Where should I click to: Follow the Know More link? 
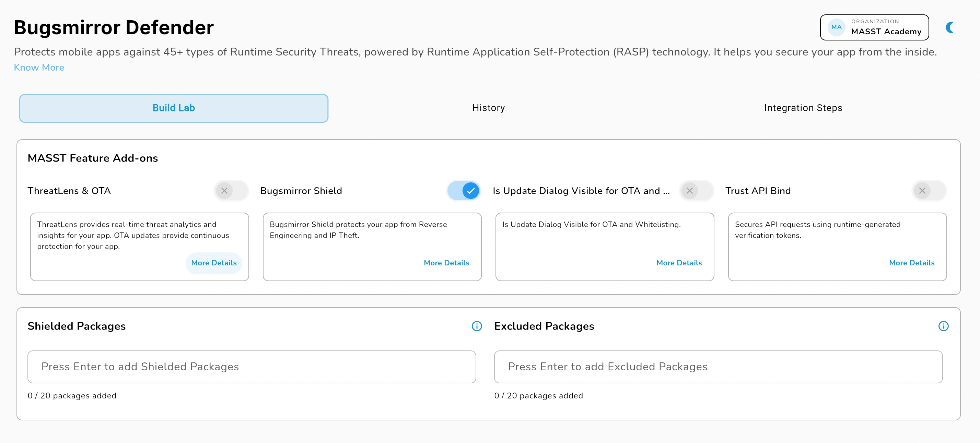(39, 67)
